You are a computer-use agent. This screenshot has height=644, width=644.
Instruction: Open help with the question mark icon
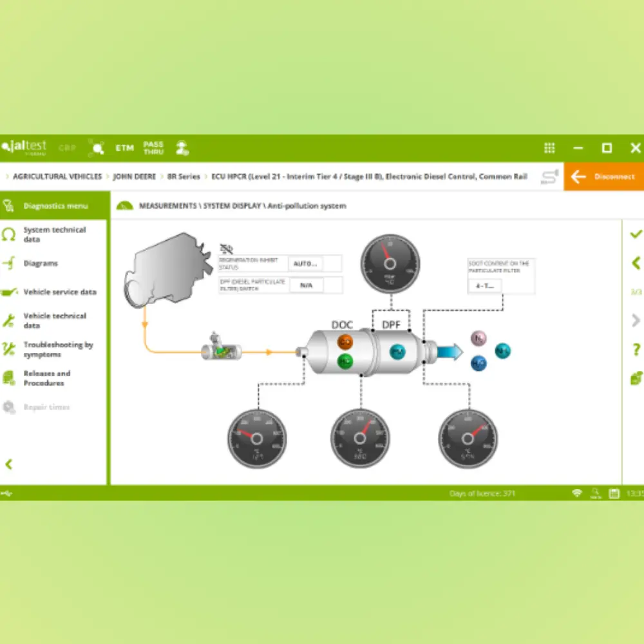636,350
